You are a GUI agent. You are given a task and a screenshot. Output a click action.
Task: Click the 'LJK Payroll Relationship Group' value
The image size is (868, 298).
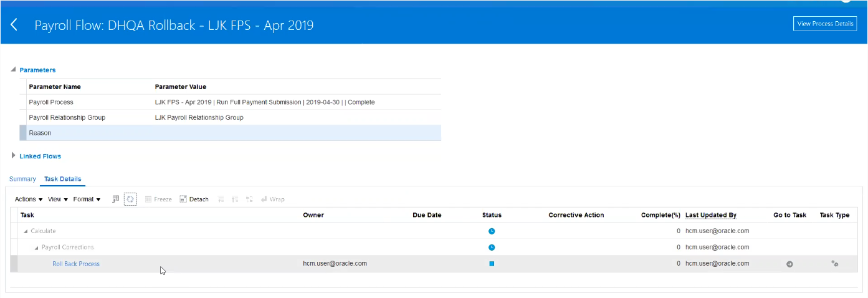point(199,117)
